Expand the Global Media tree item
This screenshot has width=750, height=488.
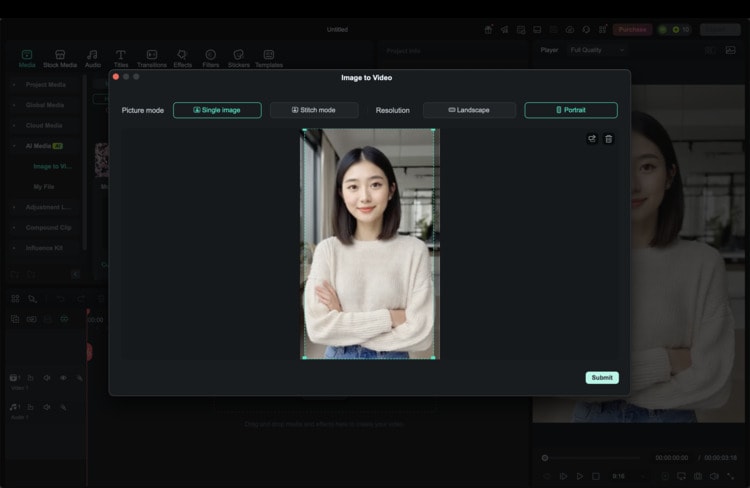coord(14,105)
